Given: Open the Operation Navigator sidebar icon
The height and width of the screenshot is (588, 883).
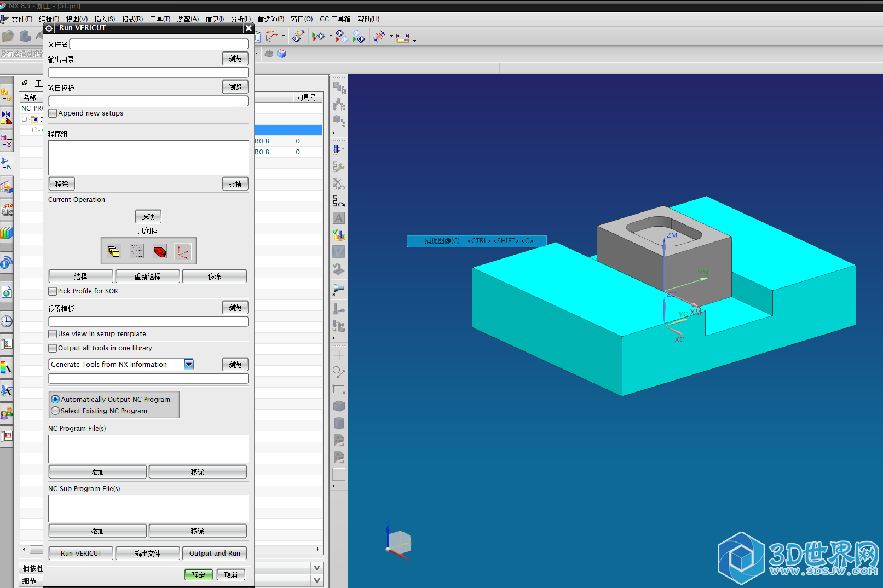Looking at the screenshot, I should [x=6, y=164].
